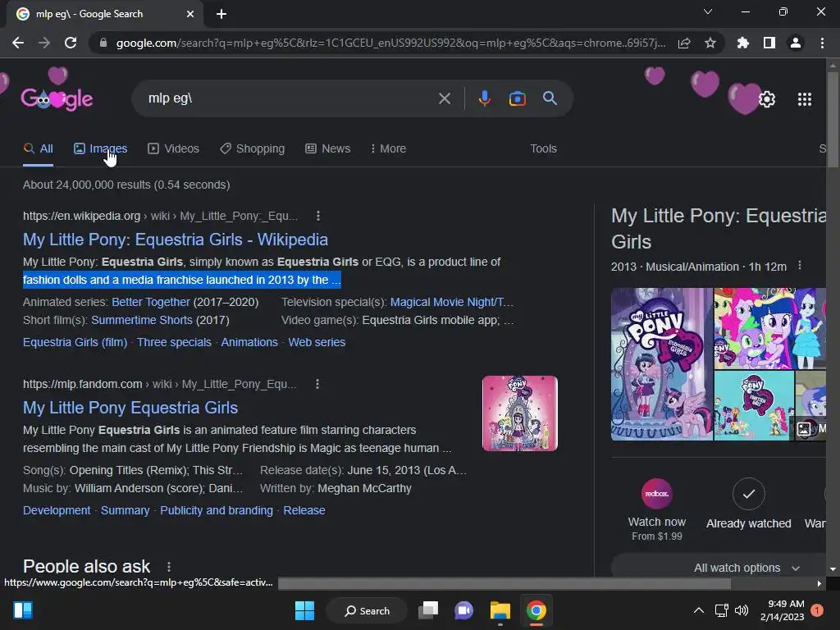
Task: Switch to the Videos tab
Action: coord(174,149)
